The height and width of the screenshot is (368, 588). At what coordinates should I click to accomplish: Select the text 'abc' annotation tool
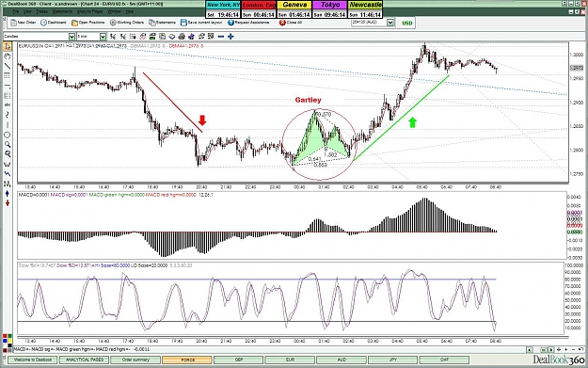pos(8,105)
